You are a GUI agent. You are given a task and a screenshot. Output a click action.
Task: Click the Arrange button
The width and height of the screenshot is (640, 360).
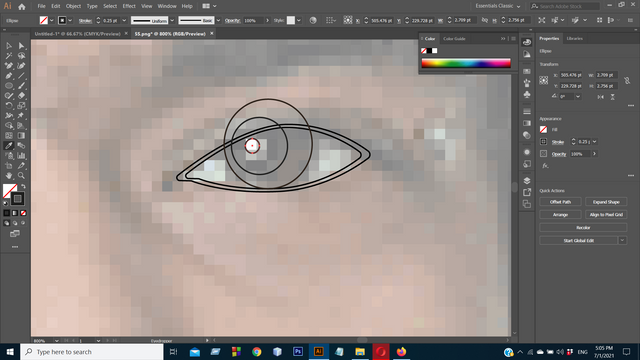point(560,214)
